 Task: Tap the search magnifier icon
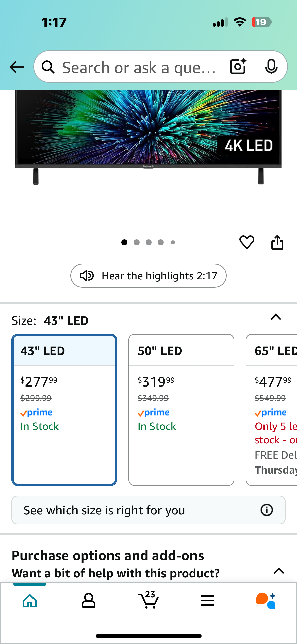48,67
